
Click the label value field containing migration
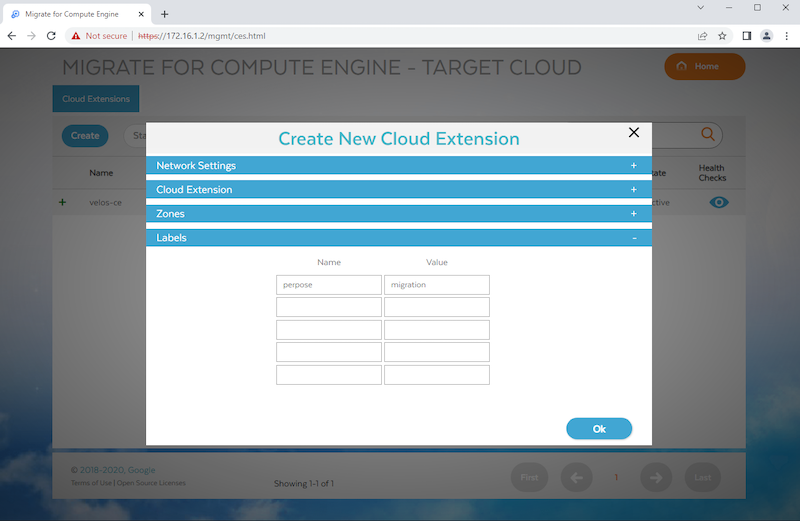coord(436,285)
